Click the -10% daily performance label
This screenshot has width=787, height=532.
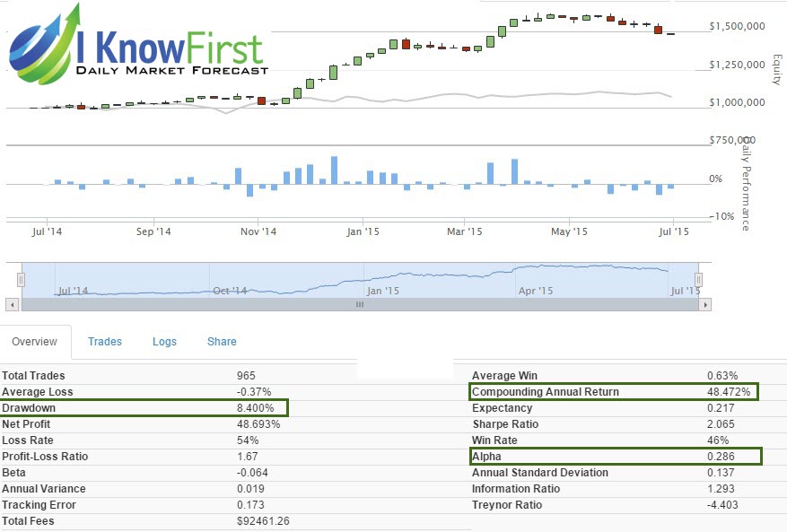721,216
